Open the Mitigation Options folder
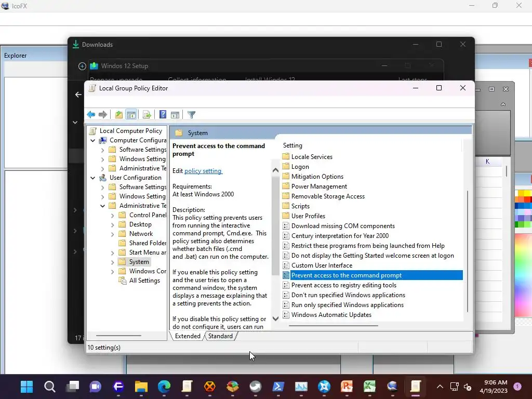Screen dimensions: 532x399 [x=317, y=177]
